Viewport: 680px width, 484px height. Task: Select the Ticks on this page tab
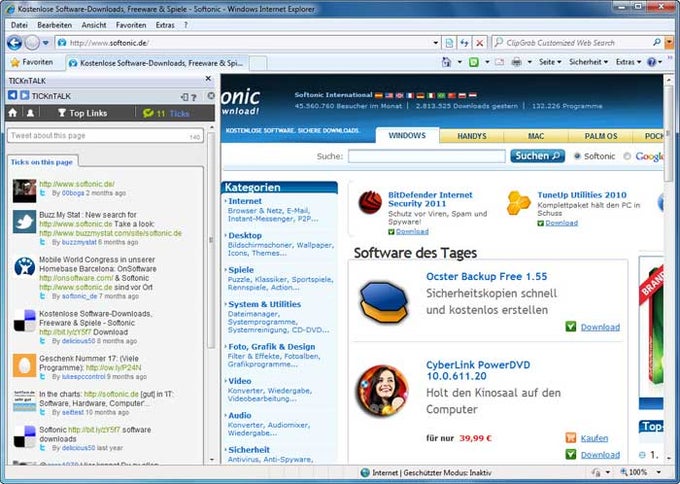[x=42, y=162]
